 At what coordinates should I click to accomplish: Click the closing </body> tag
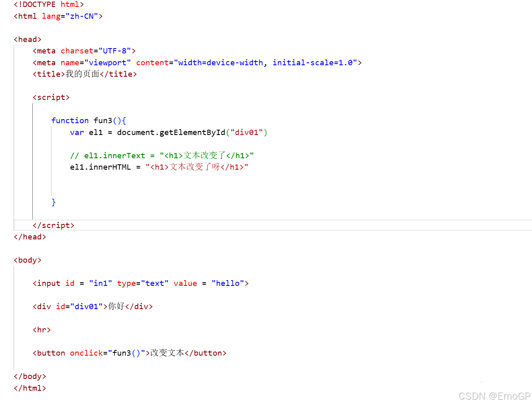coord(30,376)
